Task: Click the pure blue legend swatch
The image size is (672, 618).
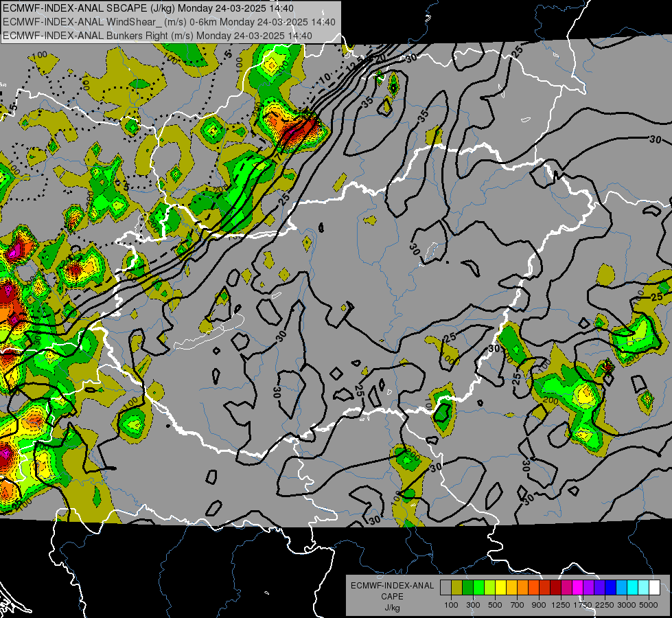Action: tap(611, 588)
